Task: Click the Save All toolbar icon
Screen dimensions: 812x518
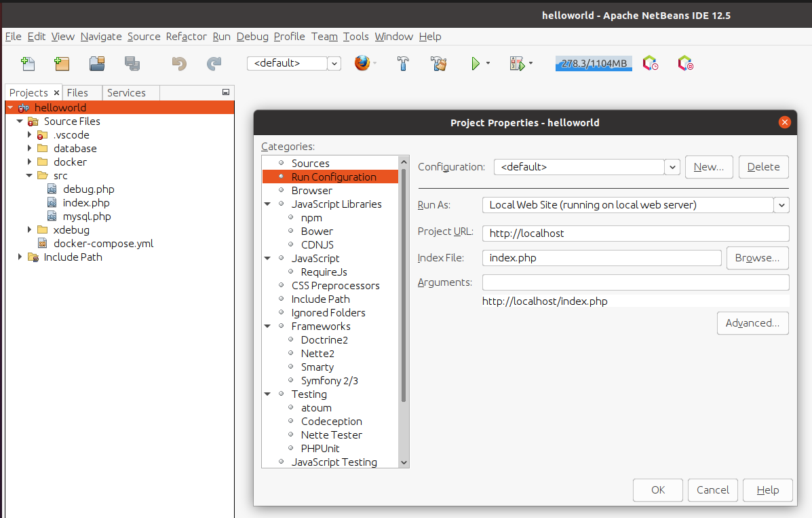Action: point(132,63)
